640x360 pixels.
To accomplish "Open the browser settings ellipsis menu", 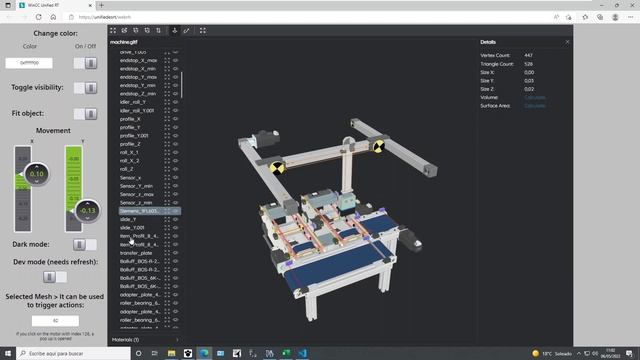I will [631, 17].
